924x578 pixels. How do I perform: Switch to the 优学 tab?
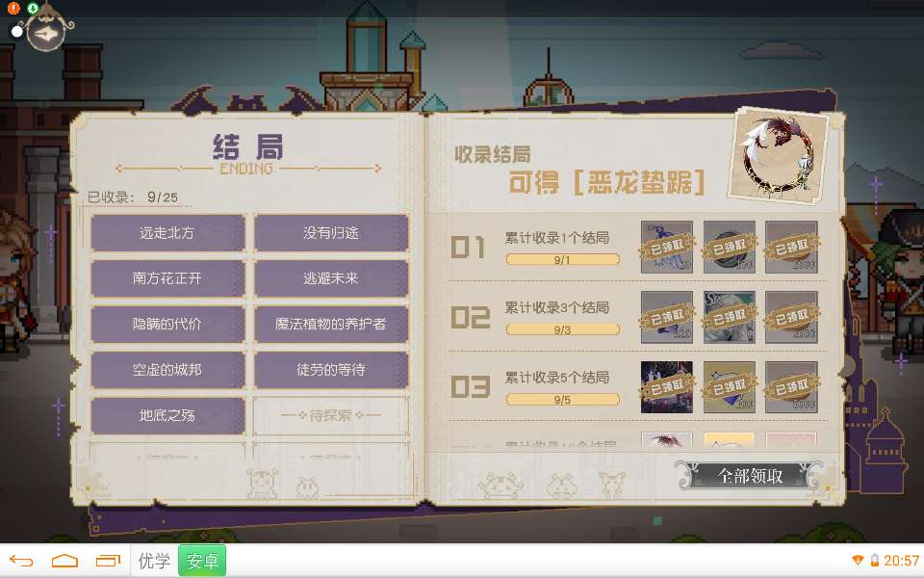154,561
